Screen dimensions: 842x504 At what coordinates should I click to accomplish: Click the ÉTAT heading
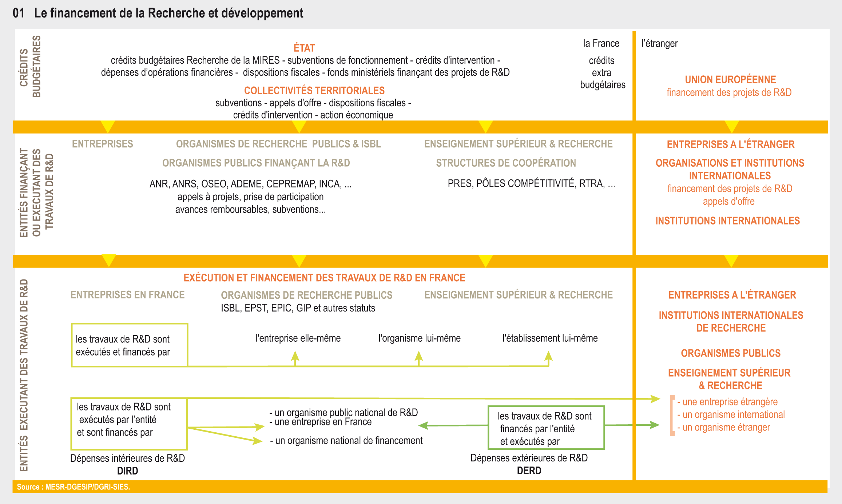coord(304,48)
